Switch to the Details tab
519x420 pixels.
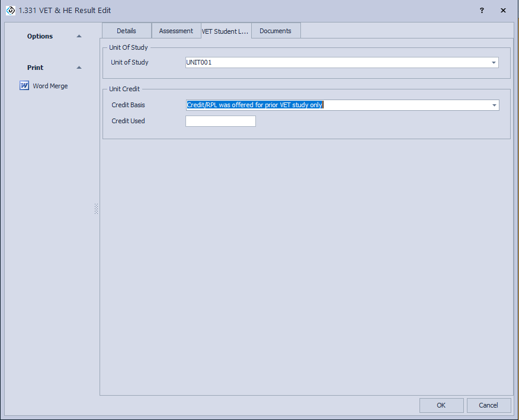pyautogui.click(x=126, y=31)
